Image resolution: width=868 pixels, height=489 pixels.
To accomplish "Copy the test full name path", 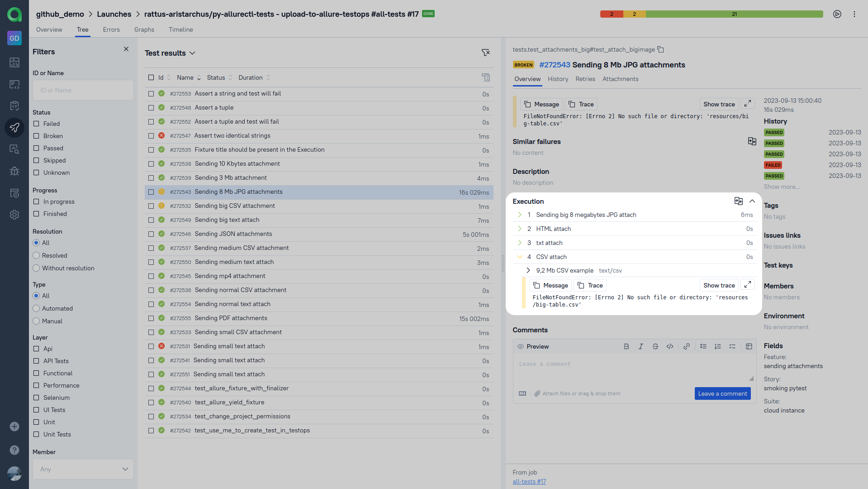I will click(660, 49).
